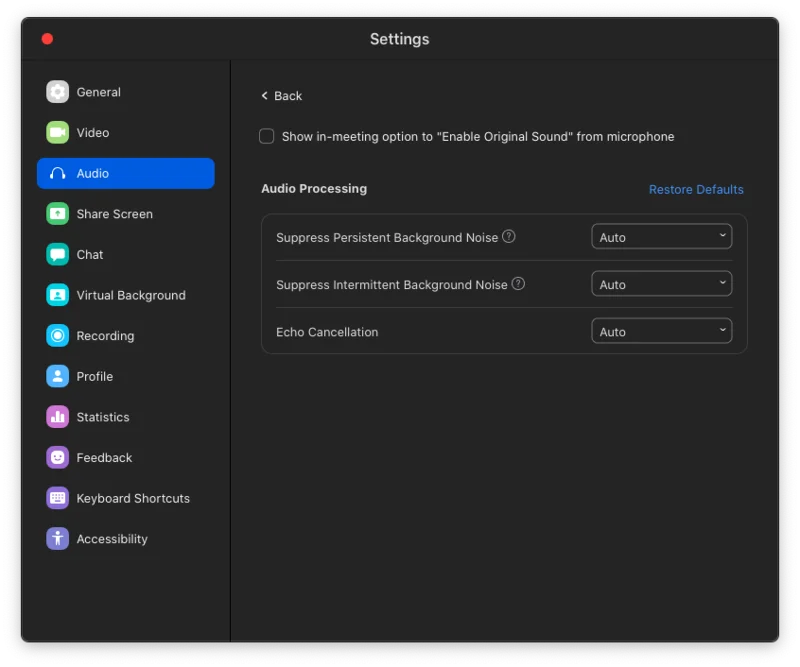Click the Statistics bar chart icon
The width and height of the screenshot is (800, 667).
58,417
